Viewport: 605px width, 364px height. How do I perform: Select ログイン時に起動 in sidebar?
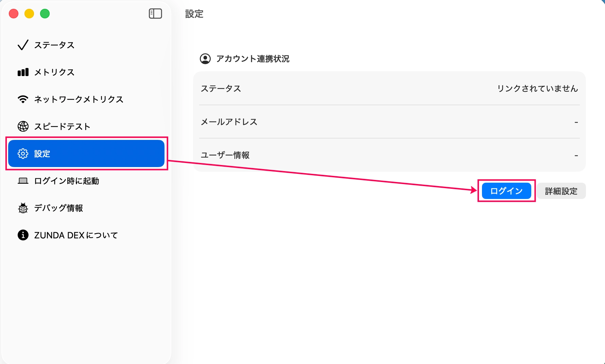(x=67, y=181)
